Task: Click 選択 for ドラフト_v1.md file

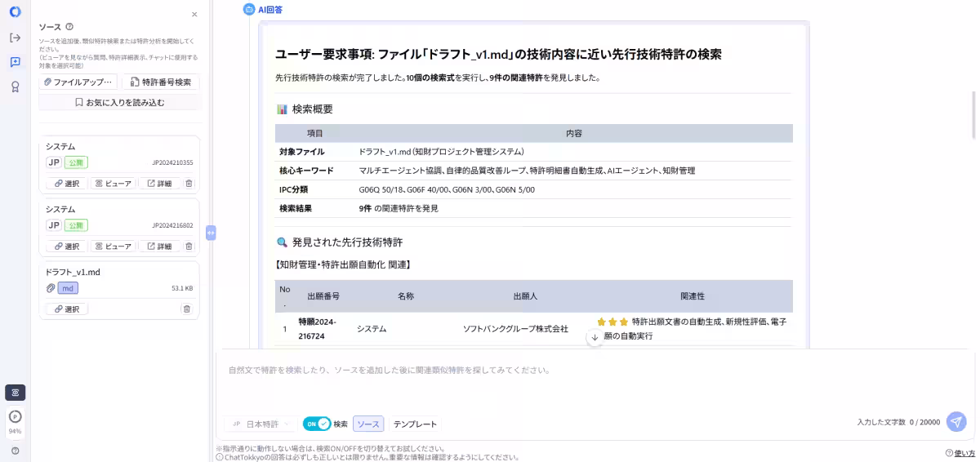Action: pyautogui.click(x=66, y=309)
